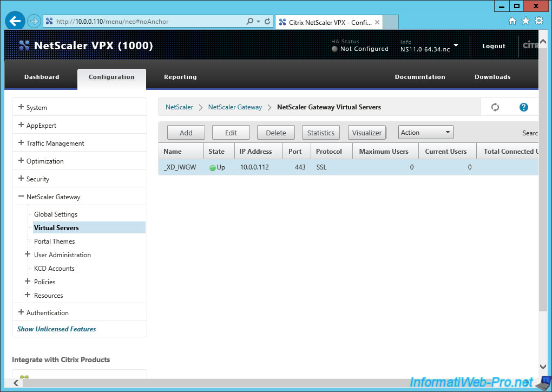Refresh the Virtual Servers list
Viewport: 552px width, 392px height.
click(x=495, y=107)
